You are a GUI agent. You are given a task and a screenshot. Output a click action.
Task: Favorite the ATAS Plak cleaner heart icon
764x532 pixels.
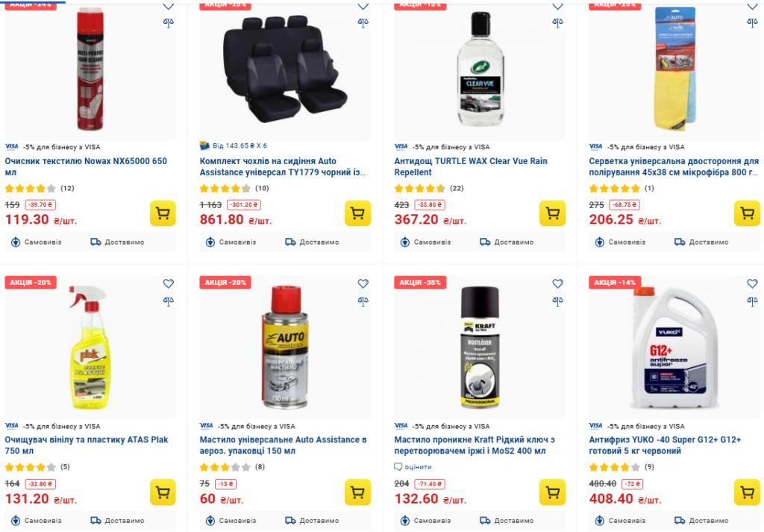(169, 284)
